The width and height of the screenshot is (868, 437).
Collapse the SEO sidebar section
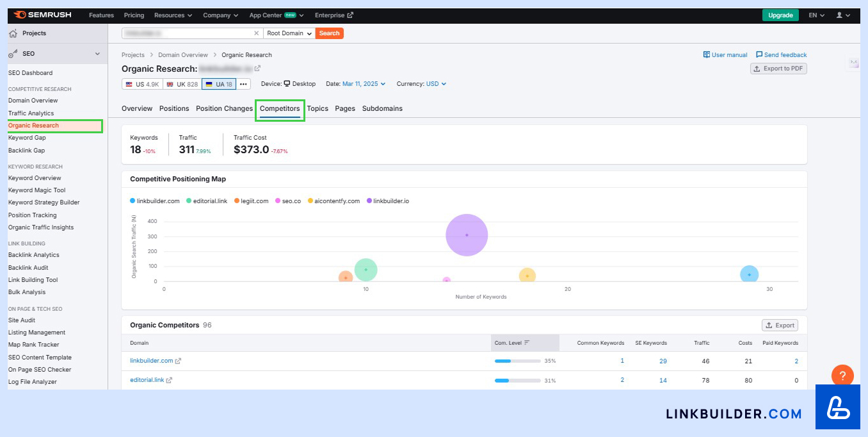point(97,54)
